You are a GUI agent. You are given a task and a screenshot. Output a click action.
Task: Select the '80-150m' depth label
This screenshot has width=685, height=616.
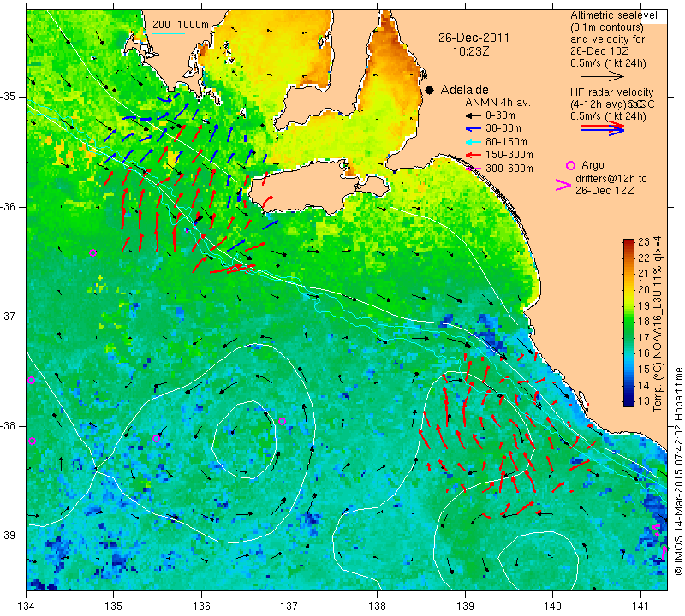506,142
